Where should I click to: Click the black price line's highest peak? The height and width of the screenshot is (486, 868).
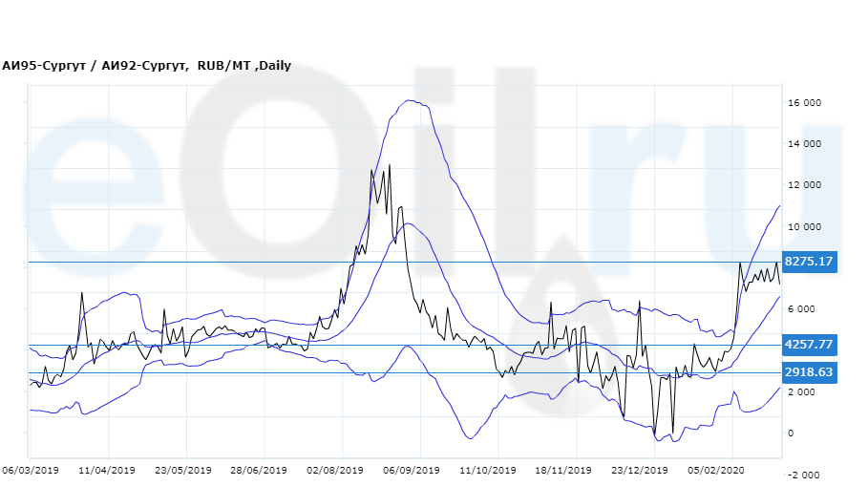coord(387,165)
